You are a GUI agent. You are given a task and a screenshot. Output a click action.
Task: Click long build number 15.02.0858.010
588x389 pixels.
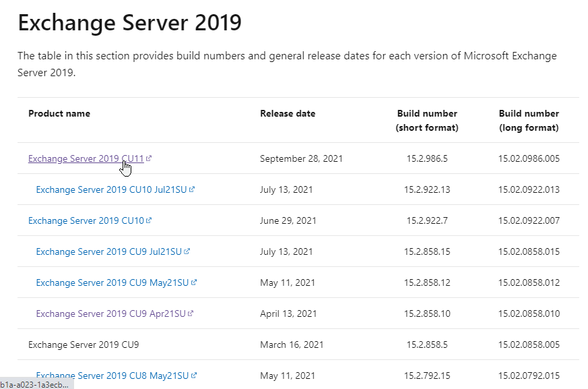529,314
